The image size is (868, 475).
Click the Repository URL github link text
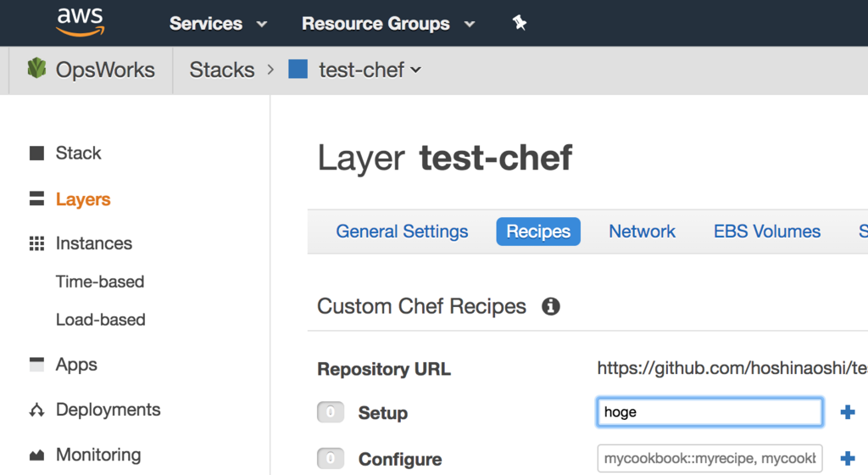pos(732,368)
